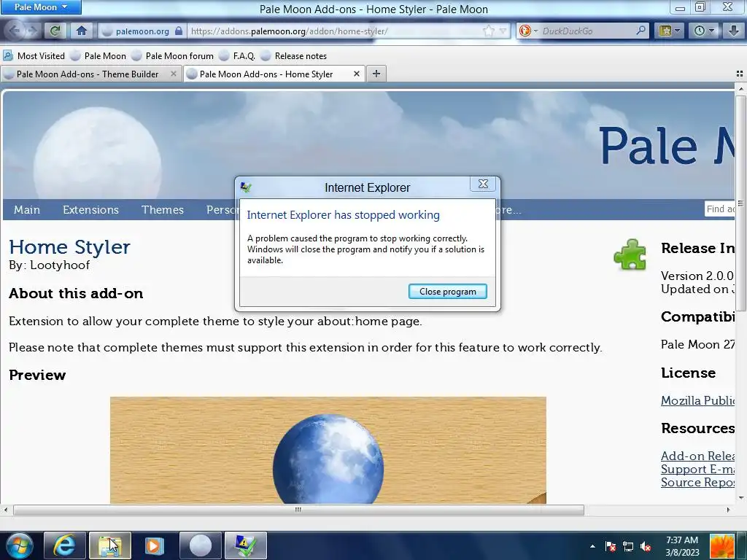Open the Source Repository link

697,483
